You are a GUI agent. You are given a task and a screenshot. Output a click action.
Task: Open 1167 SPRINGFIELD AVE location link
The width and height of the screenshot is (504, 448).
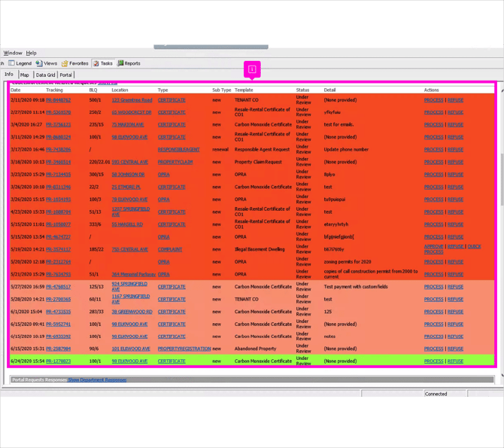[x=130, y=299]
